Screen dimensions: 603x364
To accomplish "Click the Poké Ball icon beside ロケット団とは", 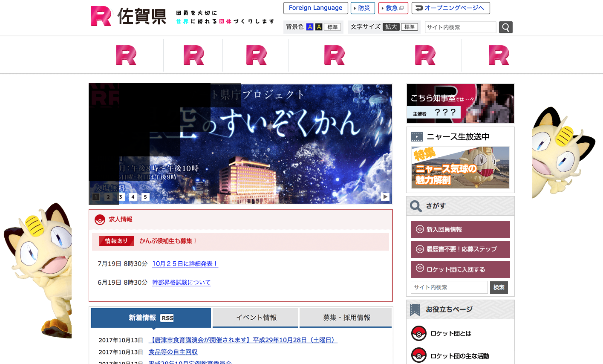I will point(418,333).
